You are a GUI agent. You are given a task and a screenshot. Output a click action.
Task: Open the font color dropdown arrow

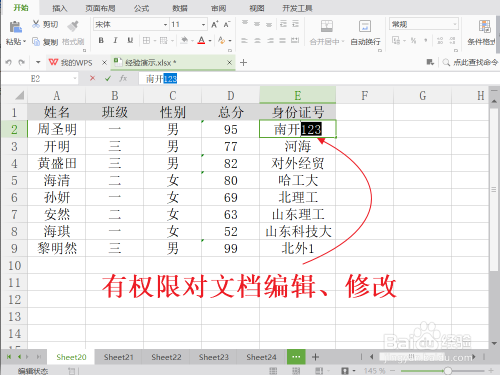(x=210, y=41)
